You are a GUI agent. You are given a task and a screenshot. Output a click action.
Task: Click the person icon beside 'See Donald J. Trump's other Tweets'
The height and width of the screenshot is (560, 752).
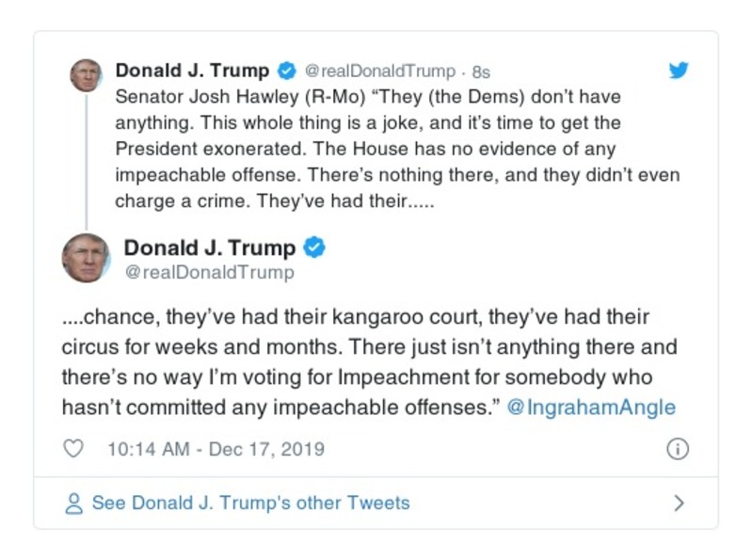pos(73,503)
